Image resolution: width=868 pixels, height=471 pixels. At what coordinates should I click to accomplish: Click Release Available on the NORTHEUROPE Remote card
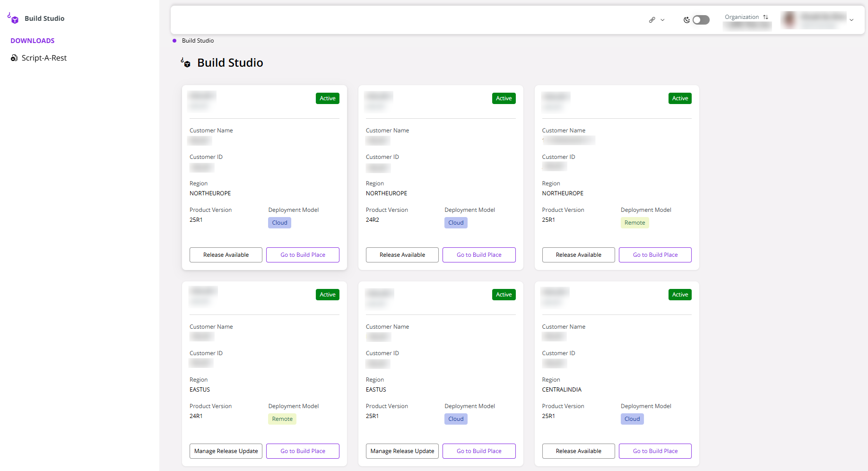click(x=579, y=255)
